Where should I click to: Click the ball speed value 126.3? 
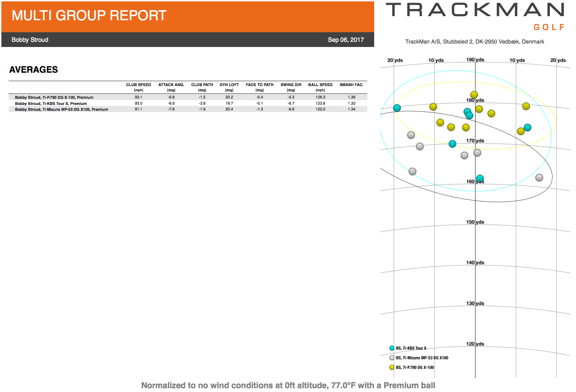(321, 97)
